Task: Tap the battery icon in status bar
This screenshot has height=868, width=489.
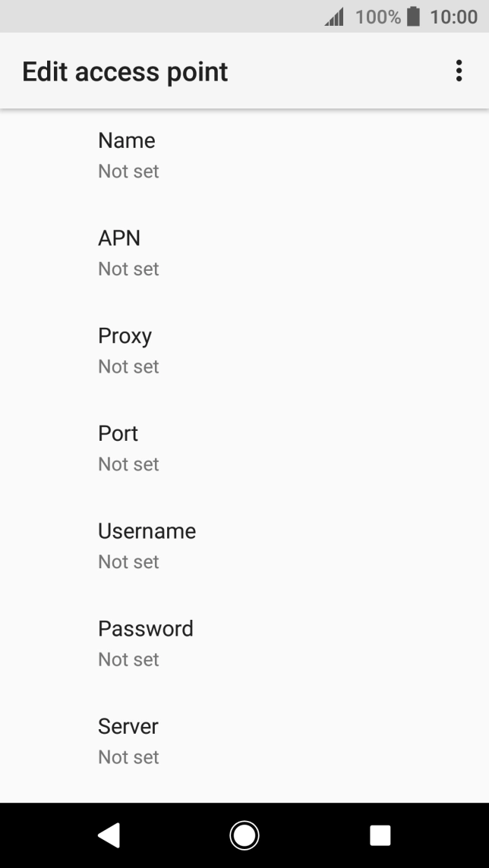Action: [413, 17]
